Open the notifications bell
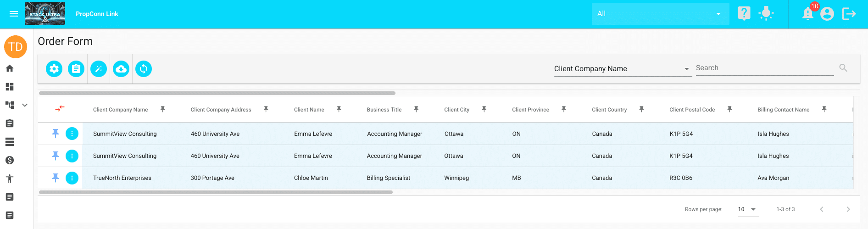This screenshot has height=229, width=868. click(x=807, y=14)
